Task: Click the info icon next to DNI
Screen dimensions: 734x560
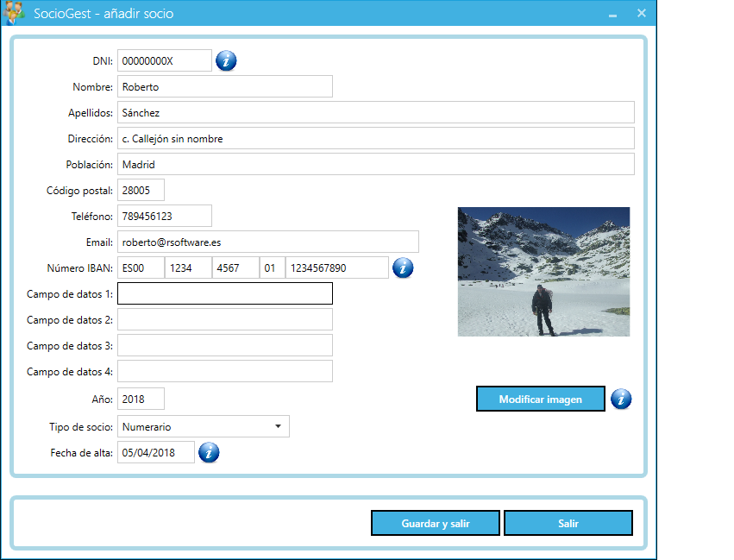Action: click(226, 61)
